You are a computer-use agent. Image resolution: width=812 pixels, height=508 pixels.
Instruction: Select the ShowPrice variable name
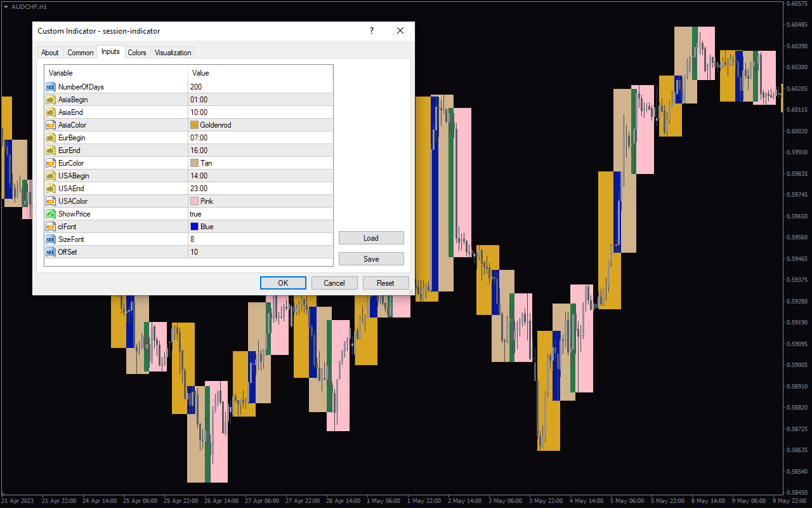74,214
